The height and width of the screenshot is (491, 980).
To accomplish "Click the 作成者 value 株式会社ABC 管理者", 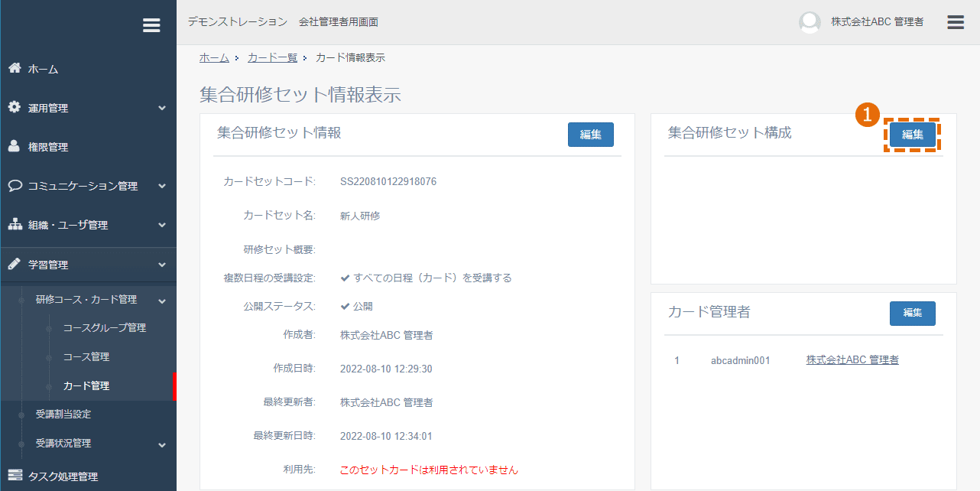I will 387,335.
